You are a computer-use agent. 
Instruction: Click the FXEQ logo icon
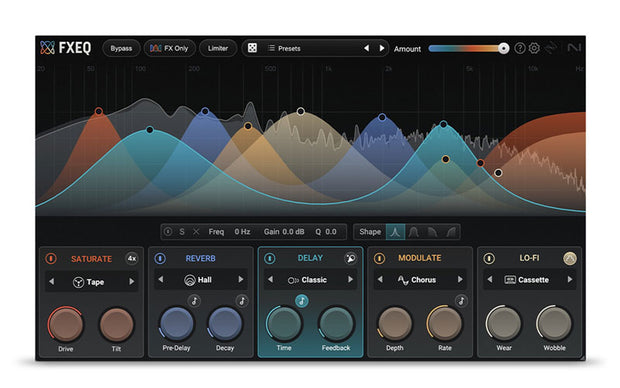pos(47,48)
